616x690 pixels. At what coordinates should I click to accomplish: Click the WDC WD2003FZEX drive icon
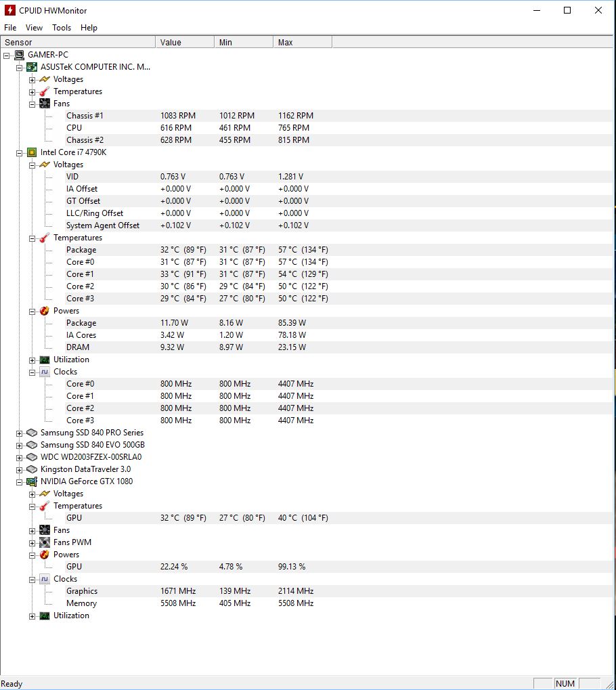[32, 457]
